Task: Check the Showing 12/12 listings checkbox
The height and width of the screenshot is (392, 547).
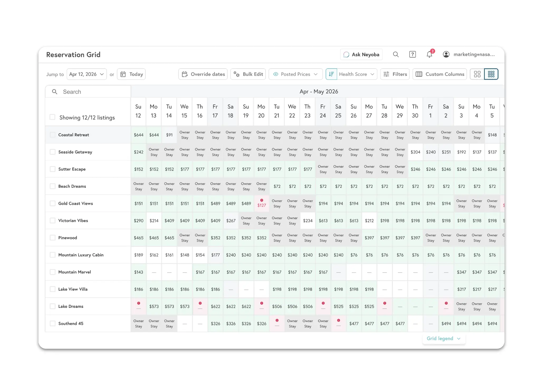Action: coord(52,117)
